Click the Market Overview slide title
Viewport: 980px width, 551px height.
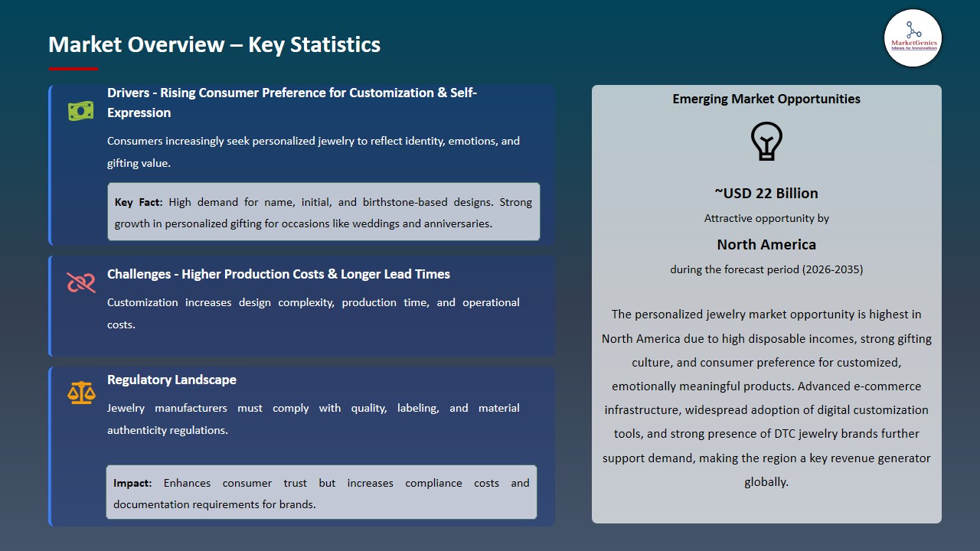click(x=214, y=44)
